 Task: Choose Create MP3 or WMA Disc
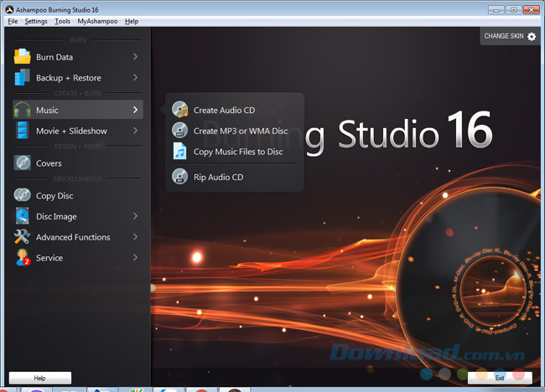click(x=240, y=131)
